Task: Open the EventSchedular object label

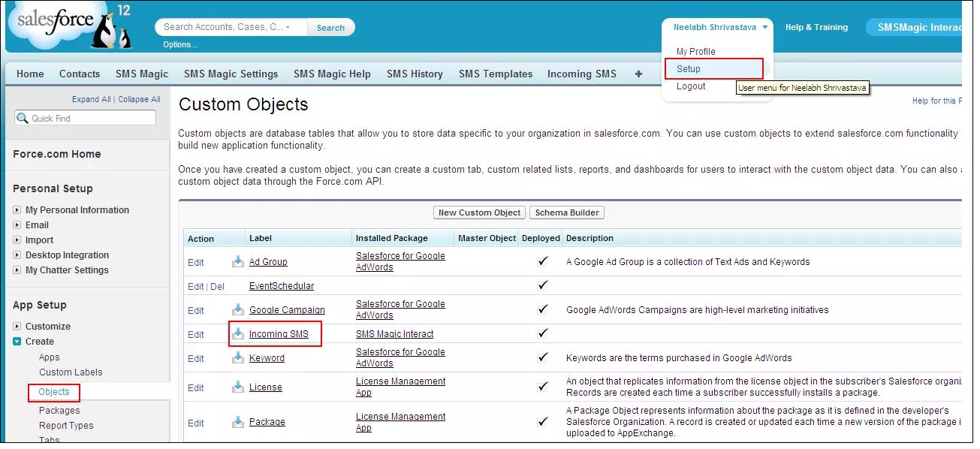Action: pos(282,286)
